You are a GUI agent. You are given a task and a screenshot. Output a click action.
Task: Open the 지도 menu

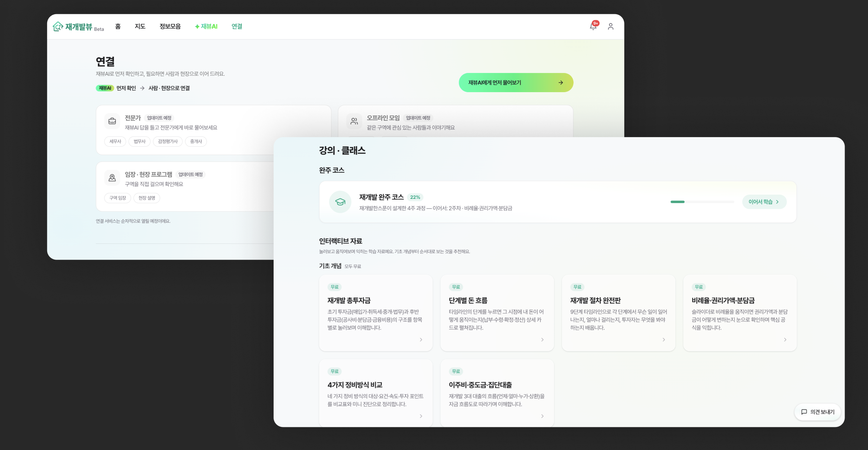pyautogui.click(x=140, y=26)
